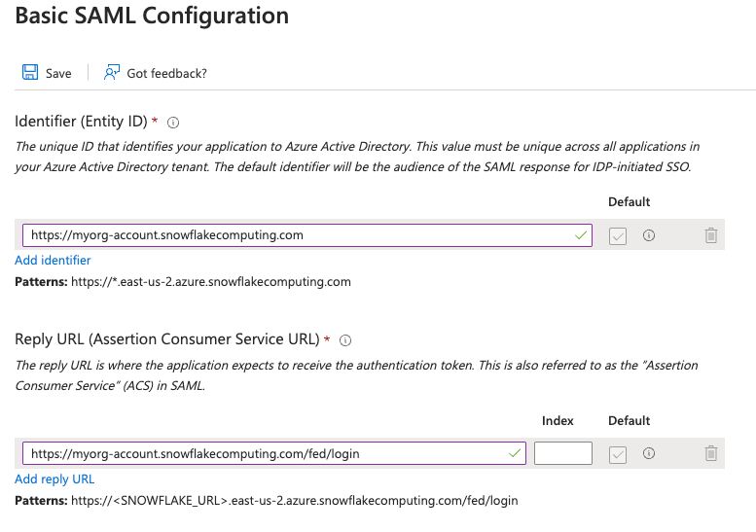Toggle Default checkbox for the Identifier row
The image size is (756, 532).
618,236
